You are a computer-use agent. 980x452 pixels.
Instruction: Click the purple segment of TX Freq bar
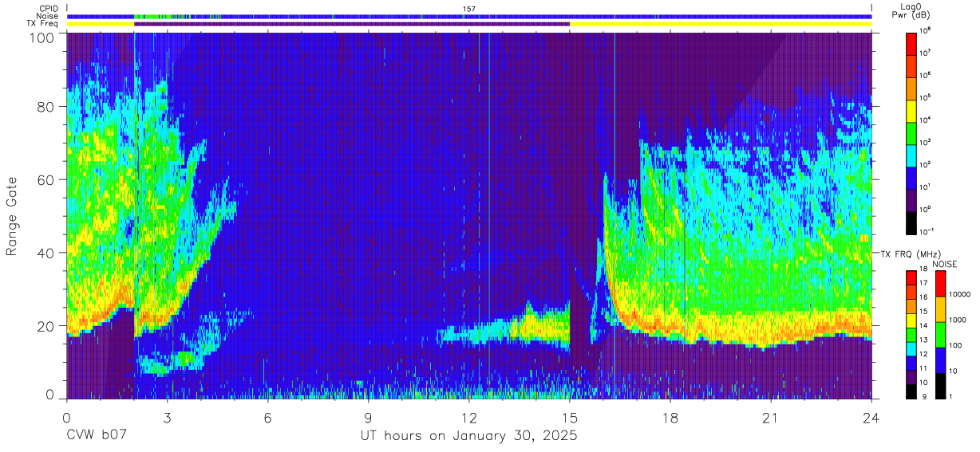pyautogui.click(x=352, y=24)
